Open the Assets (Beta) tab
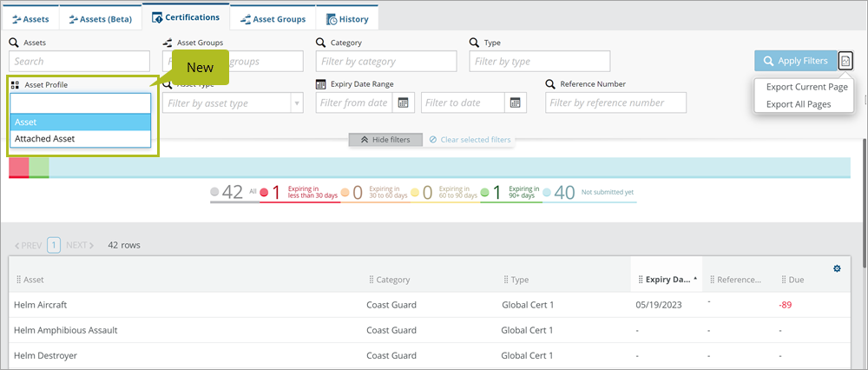868x370 pixels. [x=100, y=19]
